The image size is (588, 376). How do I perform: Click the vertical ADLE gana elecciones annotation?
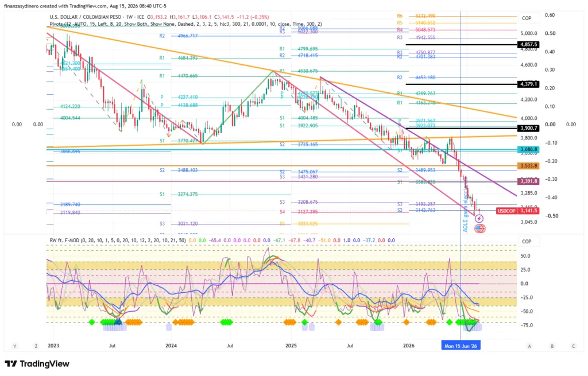click(x=466, y=206)
